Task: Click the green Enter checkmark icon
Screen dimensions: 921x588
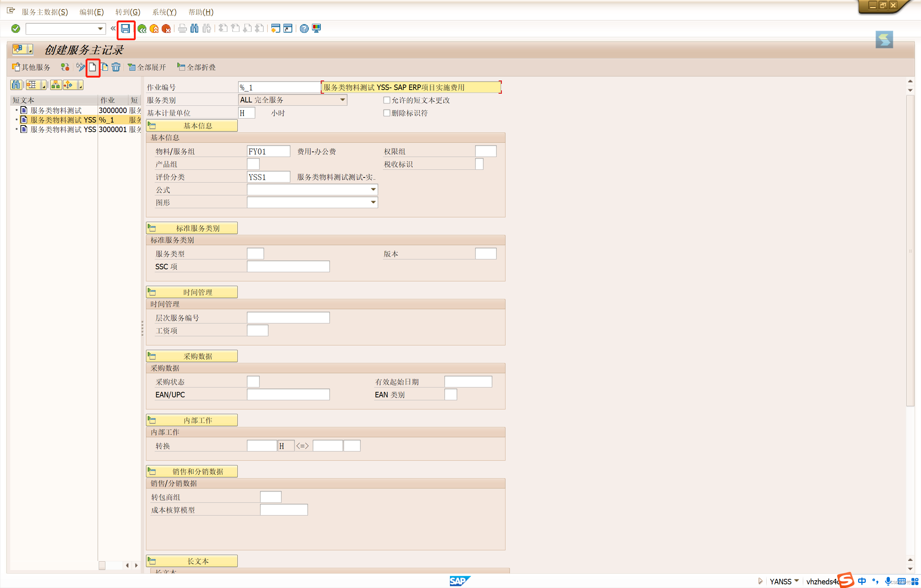Action: pos(16,29)
